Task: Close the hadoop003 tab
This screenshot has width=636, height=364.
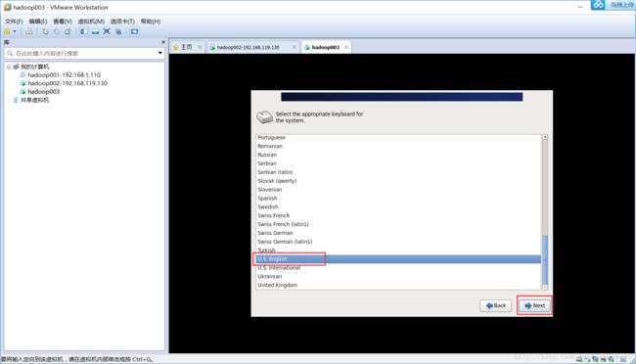Action: [x=346, y=47]
